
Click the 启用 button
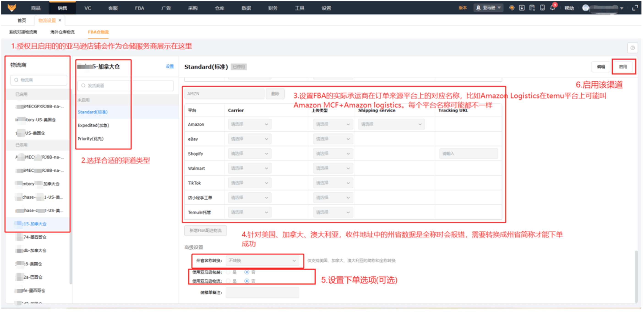click(x=623, y=67)
